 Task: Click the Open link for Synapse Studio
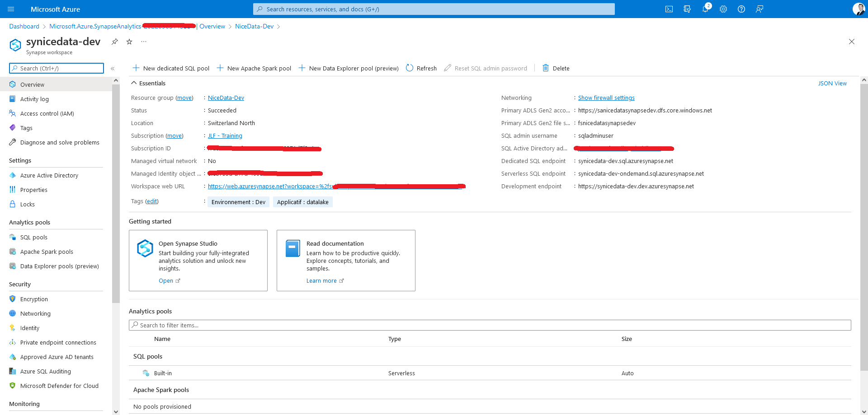[x=169, y=281]
